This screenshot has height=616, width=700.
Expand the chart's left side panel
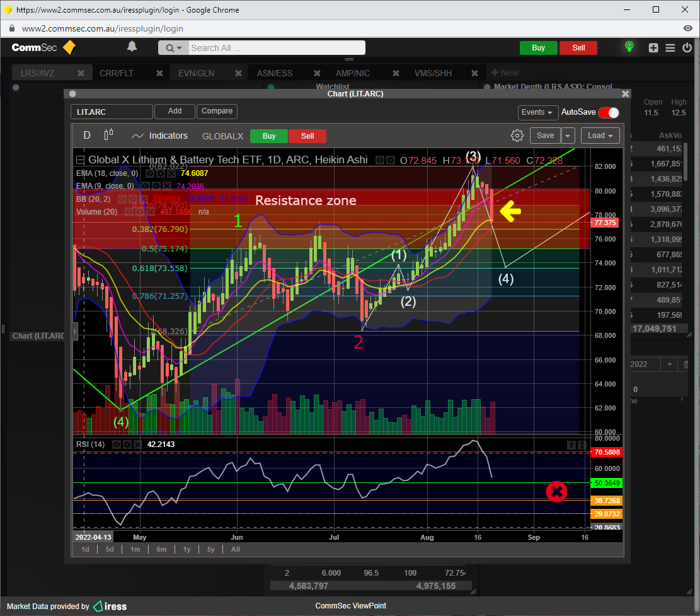pyautogui.click(x=74, y=332)
